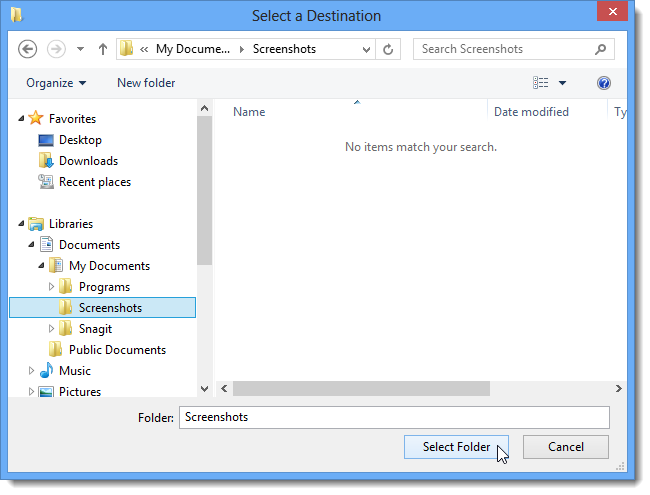This screenshot has width=650, height=495.
Task: Click the Folder name input field
Action: point(394,417)
